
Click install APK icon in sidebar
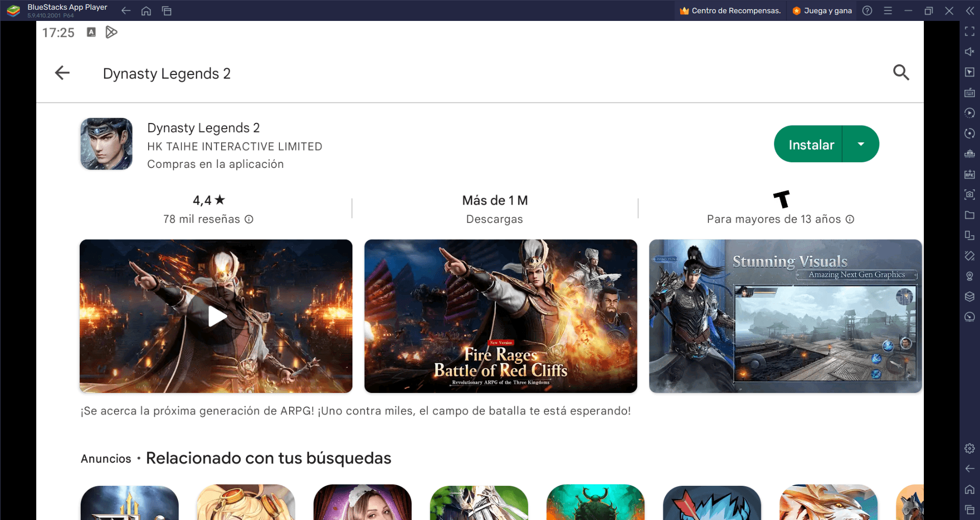(x=970, y=175)
